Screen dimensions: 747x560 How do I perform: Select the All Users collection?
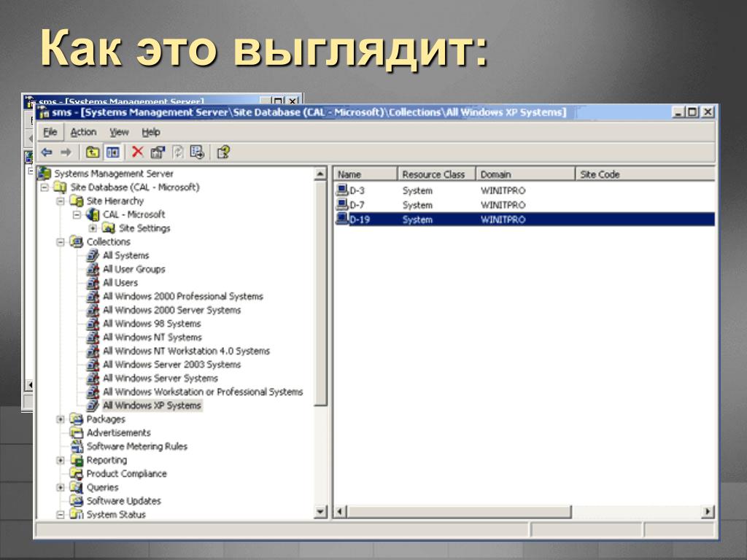[x=120, y=283]
